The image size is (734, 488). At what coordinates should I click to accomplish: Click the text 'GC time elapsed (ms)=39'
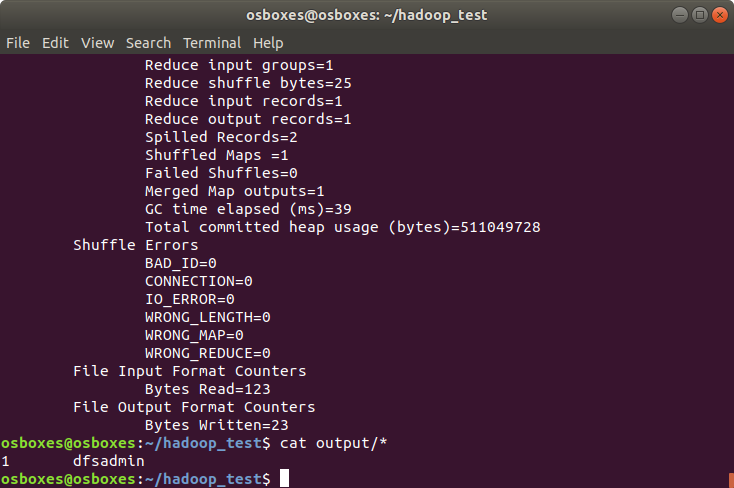pyautogui.click(x=248, y=209)
